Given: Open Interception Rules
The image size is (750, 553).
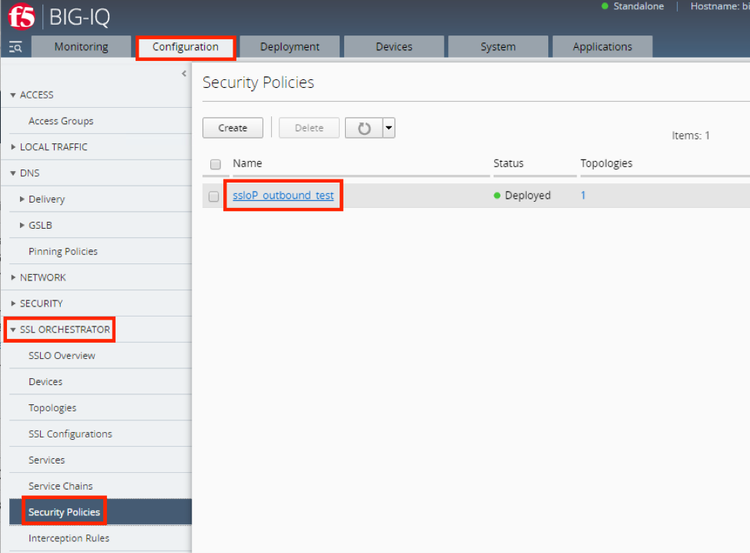Looking at the screenshot, I should click(69, 538).
